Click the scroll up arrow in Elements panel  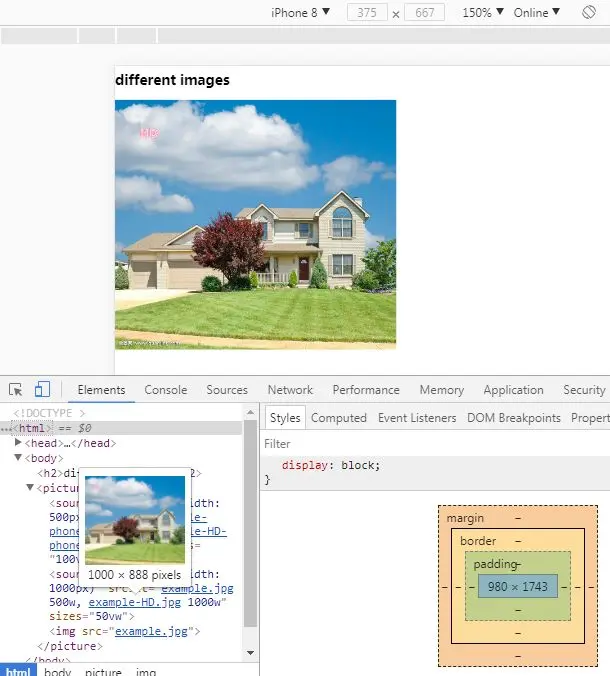pos(250,413)
